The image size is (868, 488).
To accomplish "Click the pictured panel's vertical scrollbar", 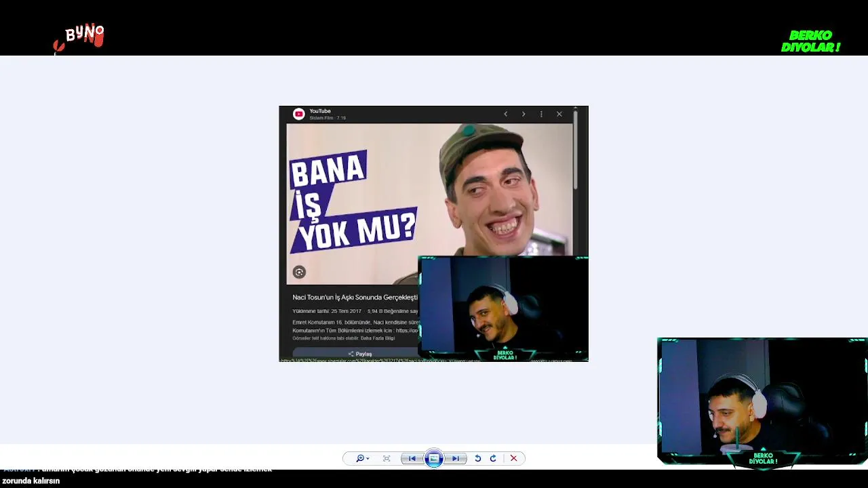I will pos(576,149).
